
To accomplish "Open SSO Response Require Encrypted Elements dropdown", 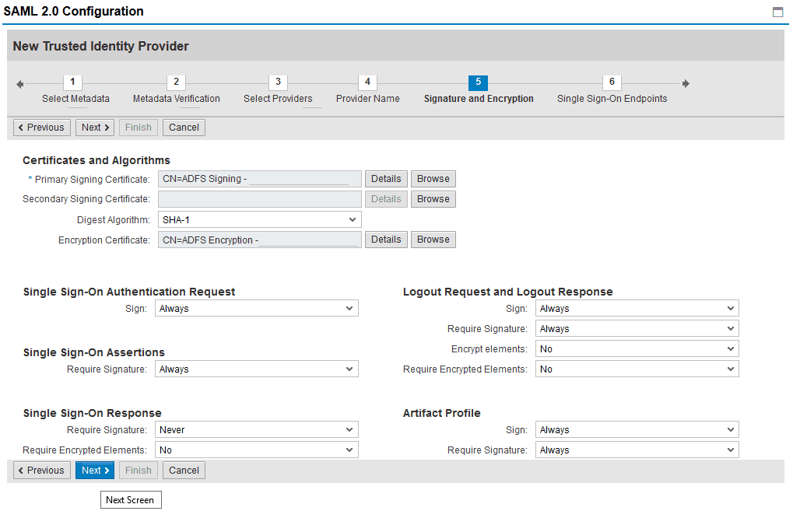I will 256,450.
